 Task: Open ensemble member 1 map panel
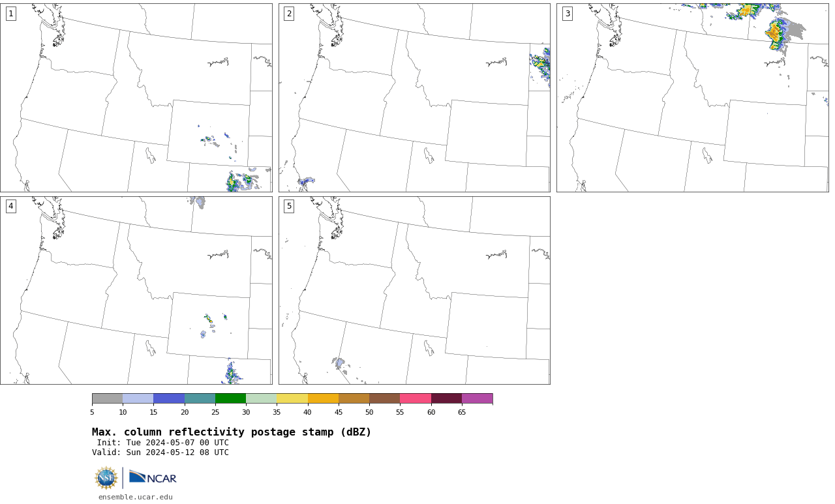(136, 98)
